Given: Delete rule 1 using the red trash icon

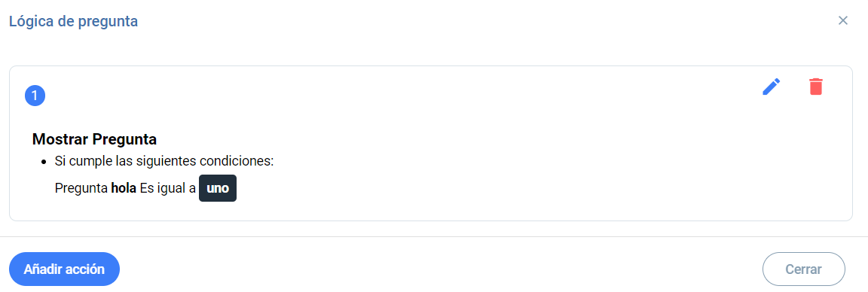Looking at the screenshot, I should click(816, 87).
